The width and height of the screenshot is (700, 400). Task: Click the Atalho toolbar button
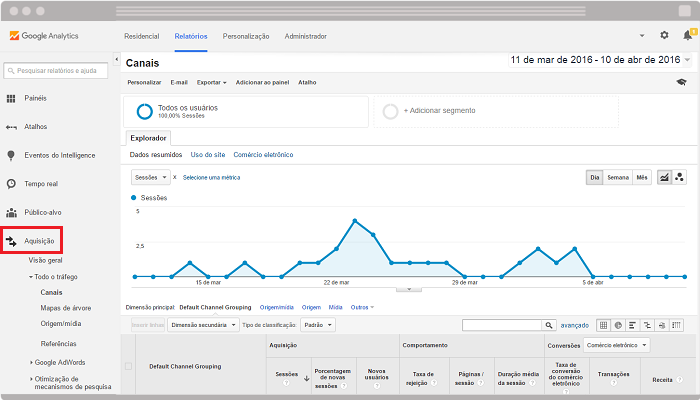(x=307, y=83)
